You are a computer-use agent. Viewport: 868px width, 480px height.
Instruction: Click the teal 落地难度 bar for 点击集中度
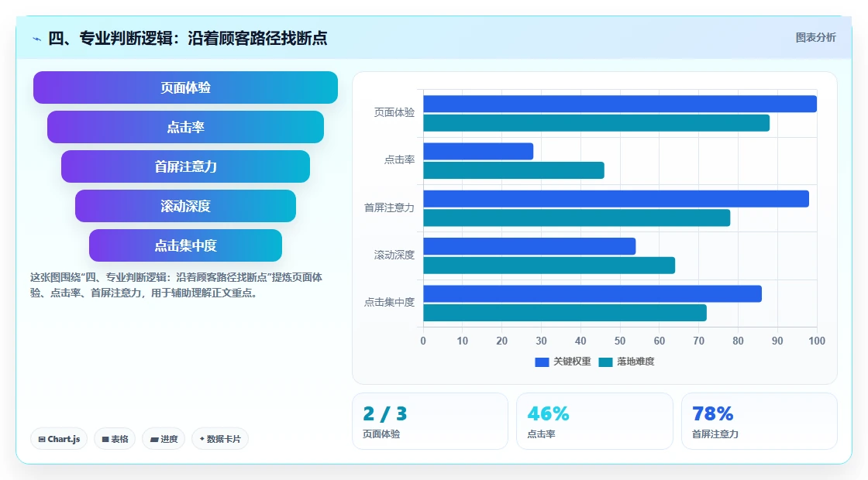(x=565, y=313)
